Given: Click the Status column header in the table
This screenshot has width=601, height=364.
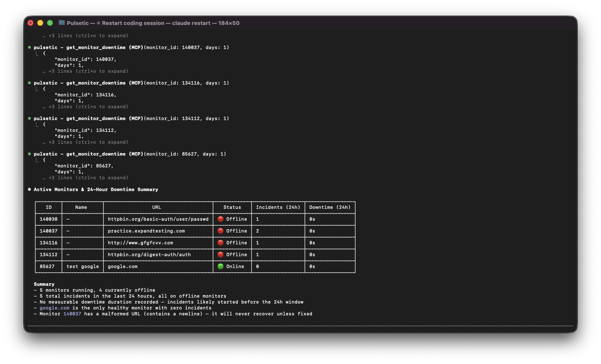Looking at the screenshot, I should pyautogui.click(x=232, y=207).
